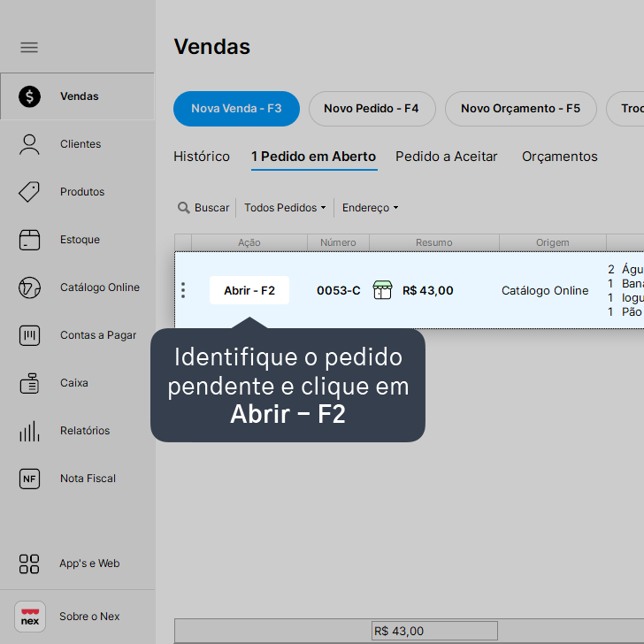
Task: Click the App's e Web grid icon
Action: tap(29, 563)
